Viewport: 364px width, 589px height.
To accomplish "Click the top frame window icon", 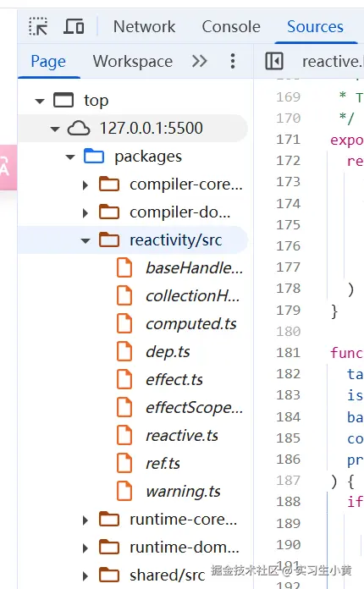I will coord(63,101).
